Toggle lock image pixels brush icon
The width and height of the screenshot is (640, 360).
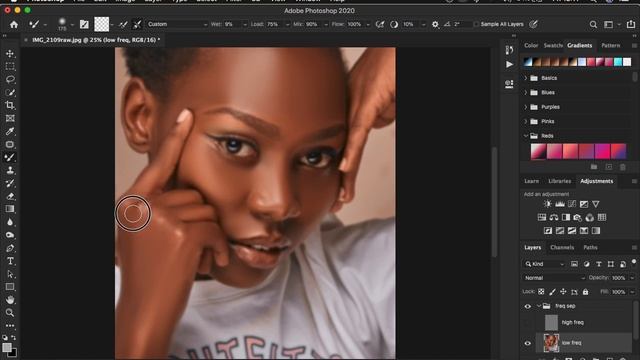pos(552,292)
